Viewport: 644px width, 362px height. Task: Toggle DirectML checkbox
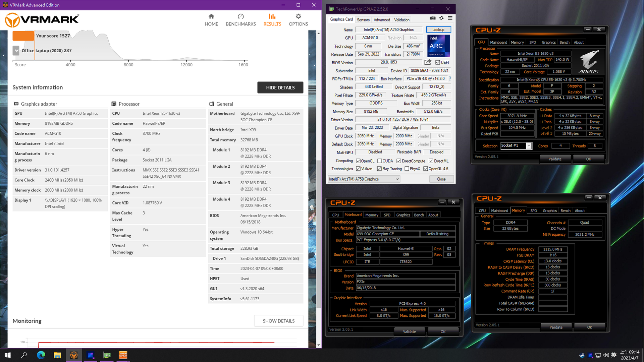[431, 161]
